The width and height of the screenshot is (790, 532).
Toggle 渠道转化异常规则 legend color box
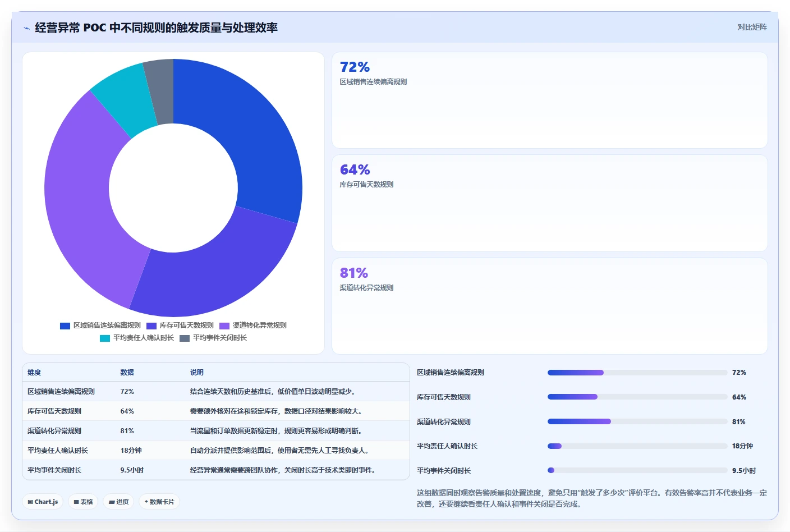pyautogui.click(x=224, y=325)
